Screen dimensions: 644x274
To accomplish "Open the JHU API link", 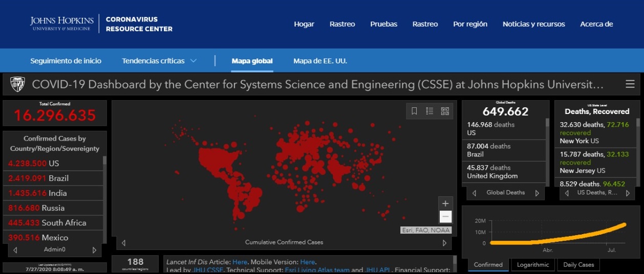I will pos(378,270).
